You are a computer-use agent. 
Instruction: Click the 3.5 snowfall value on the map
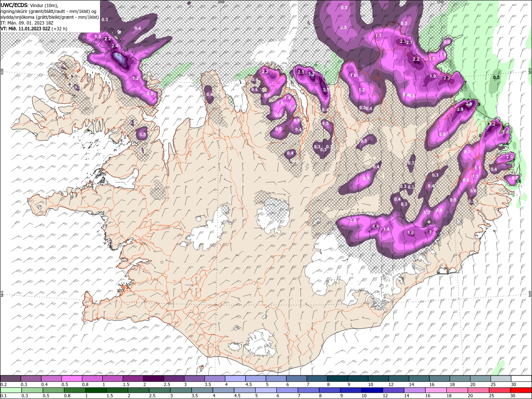point(326,89)
